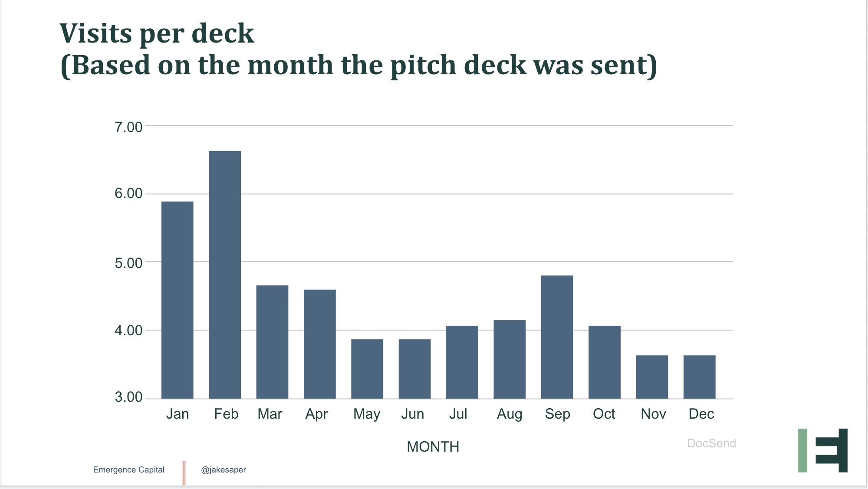Click the "Visits per deck" title line
The height and width of the screenshot is (489, 868).
point(157,33)
